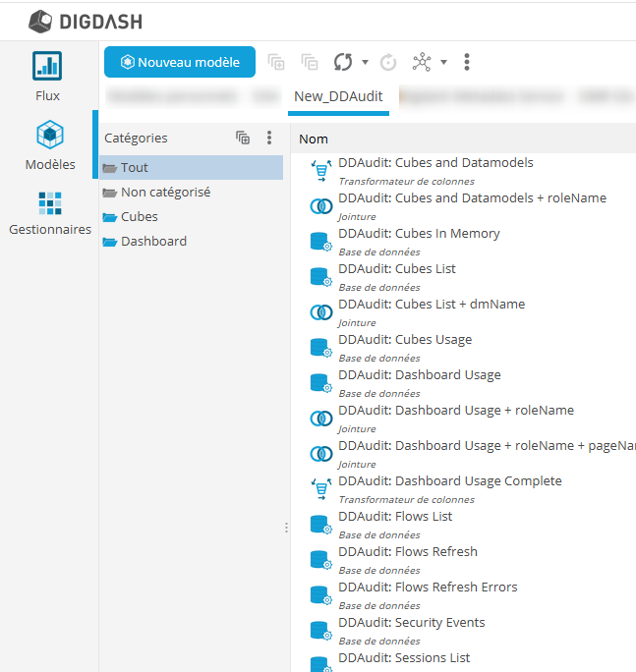Click join icon of Cubes and Datamodels + roleName
Viewport: 636px width, 672px height.
321,206
